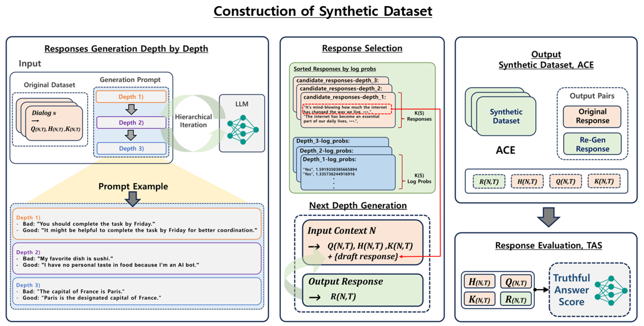Click the Responses Generation Depth by Depth heading
644x326 pixels.
click(126, 49)
